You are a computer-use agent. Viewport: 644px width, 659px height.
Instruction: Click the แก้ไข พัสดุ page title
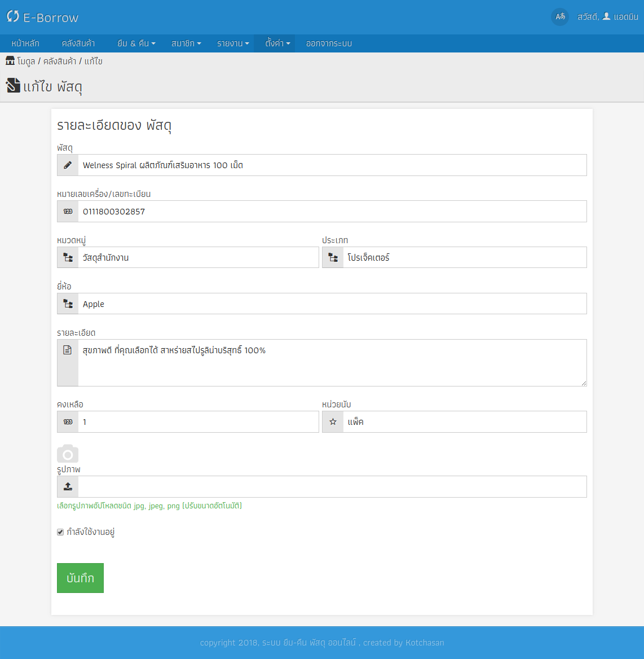pos(53,86)
